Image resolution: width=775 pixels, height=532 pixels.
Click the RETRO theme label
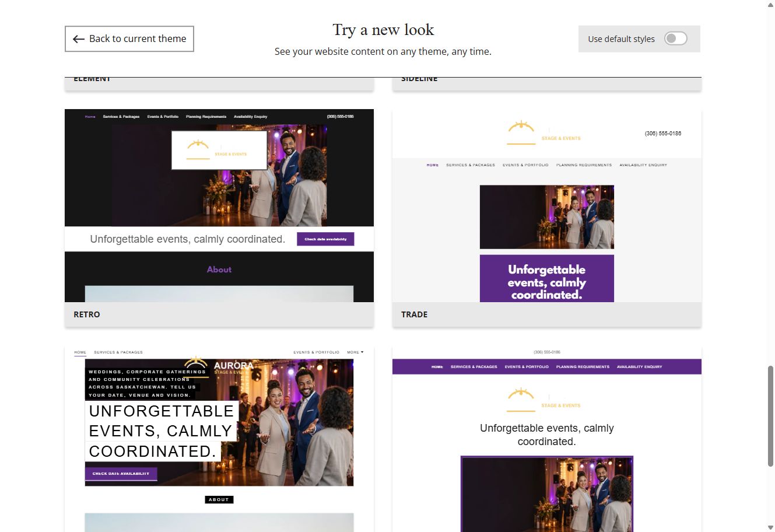click(x=87, y=314)
